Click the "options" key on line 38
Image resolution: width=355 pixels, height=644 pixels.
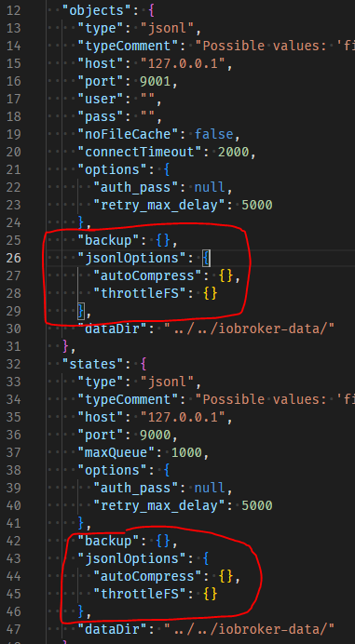112,470
